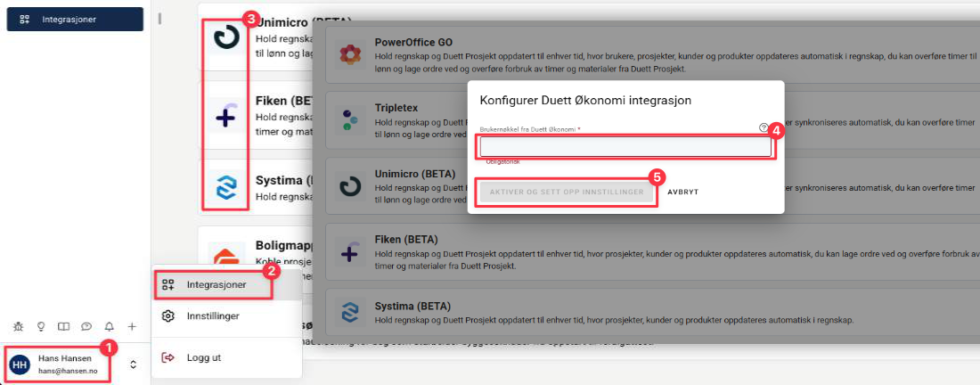Open the book documentation icon

[64, 326]
